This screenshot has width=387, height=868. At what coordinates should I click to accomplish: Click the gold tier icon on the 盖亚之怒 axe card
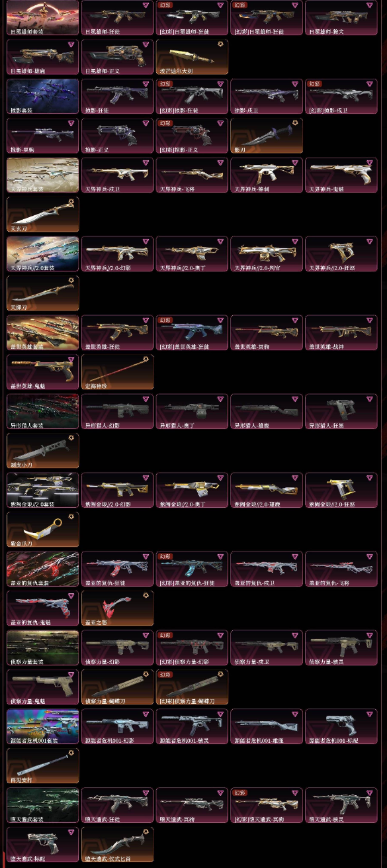(146, 595)
